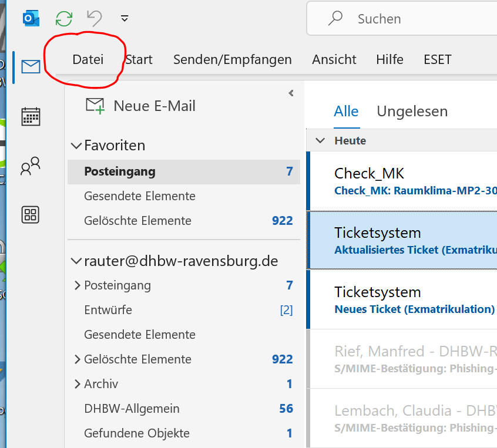This screenshot has height=448, width=497.
Task: Select the Ansicht ribbon tab
Action: point(334,59)
